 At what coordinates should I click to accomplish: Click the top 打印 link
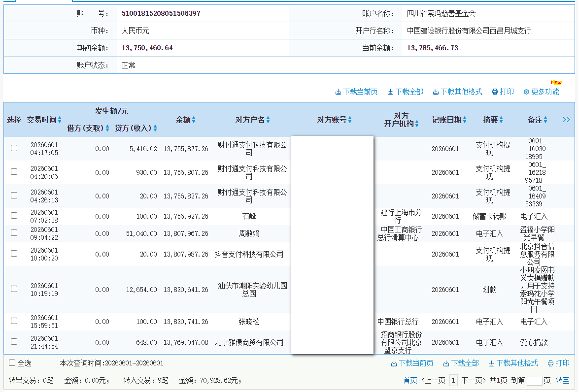507,92
